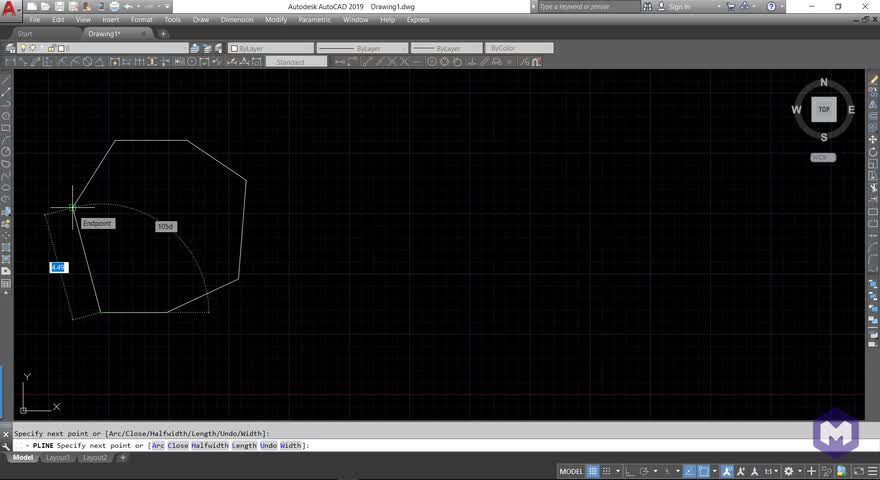This screenshot has width=880, height=480.
Task: Toggle the drawing Grid display
Action: [592, 472]
